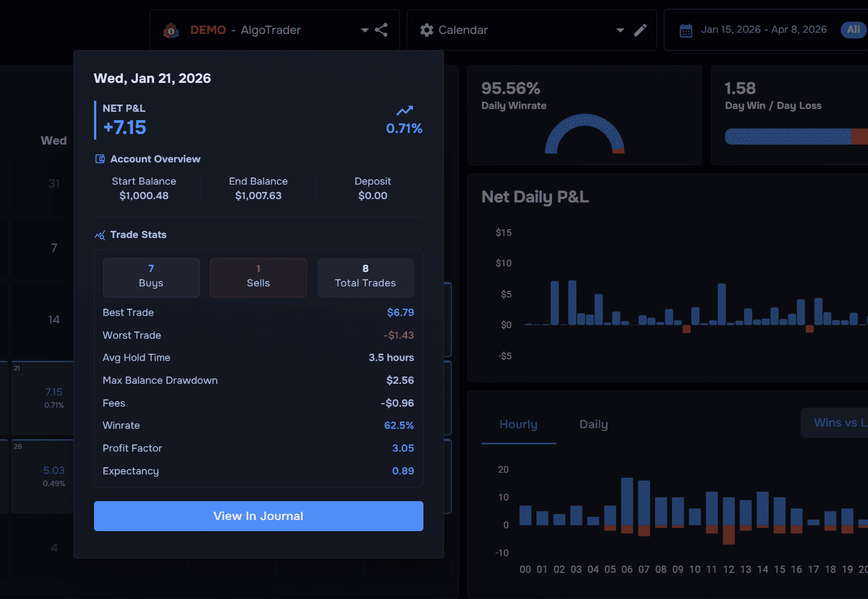Viewport: 868px width, 599px height.
Task: Click the DEMO account badge icon
Action: [x=171, y=30]
